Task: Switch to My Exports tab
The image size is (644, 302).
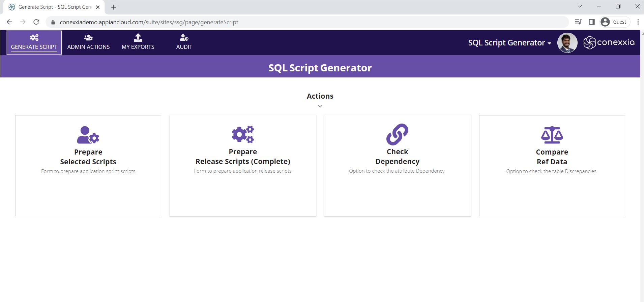Action: (138, 42)
